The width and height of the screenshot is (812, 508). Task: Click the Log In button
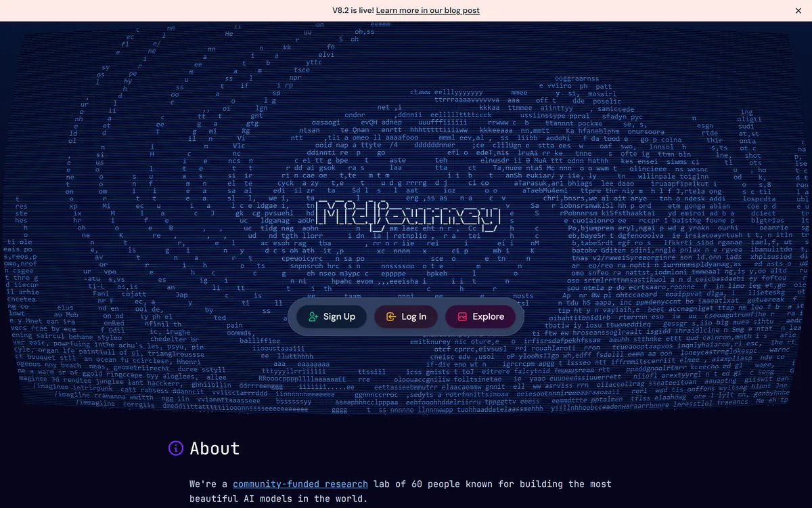coord(406,316)
